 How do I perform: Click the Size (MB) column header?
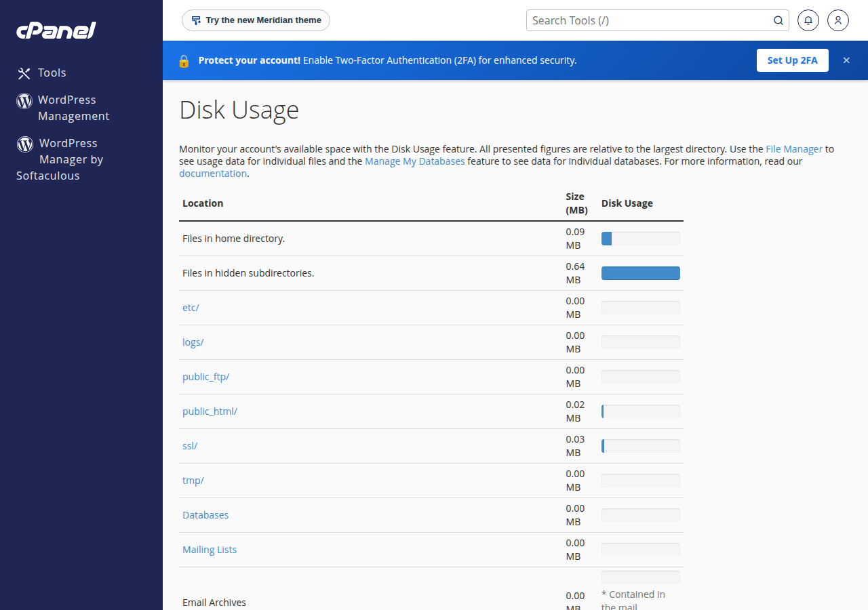coord(576,203)
